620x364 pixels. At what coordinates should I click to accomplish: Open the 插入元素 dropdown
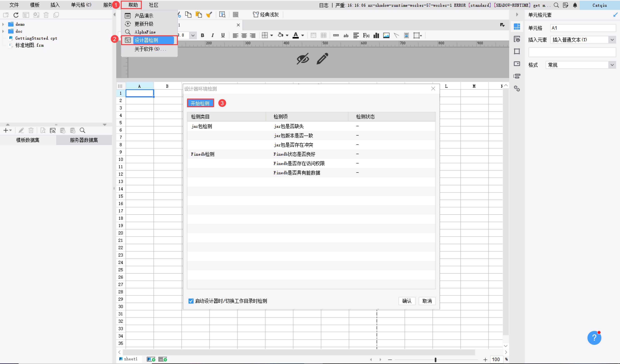[x=612, y=40]
